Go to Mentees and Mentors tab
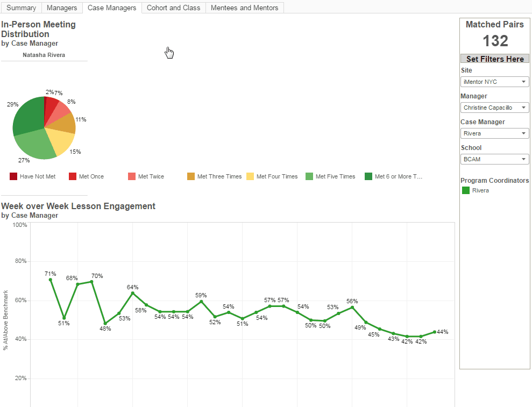 pyautogui.click(x=244, y=8)
